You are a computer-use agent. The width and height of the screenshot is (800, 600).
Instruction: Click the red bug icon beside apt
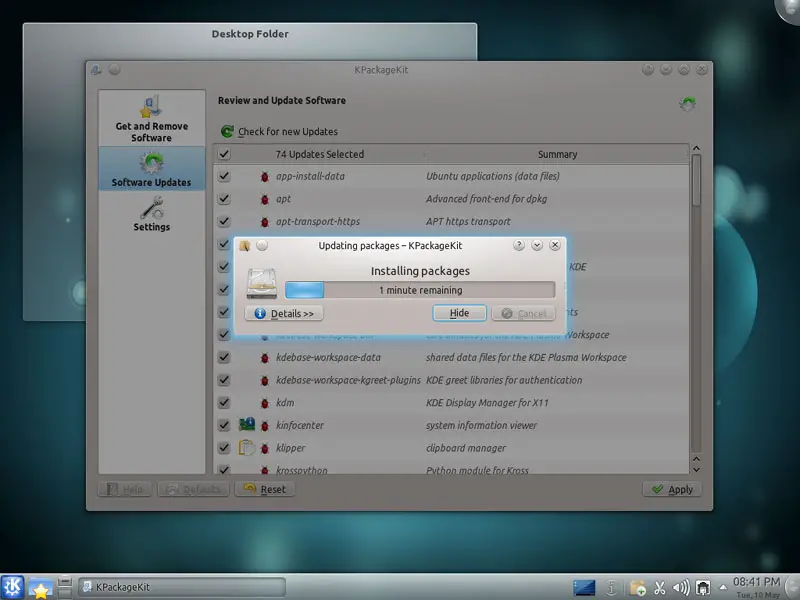coord(264,199)
